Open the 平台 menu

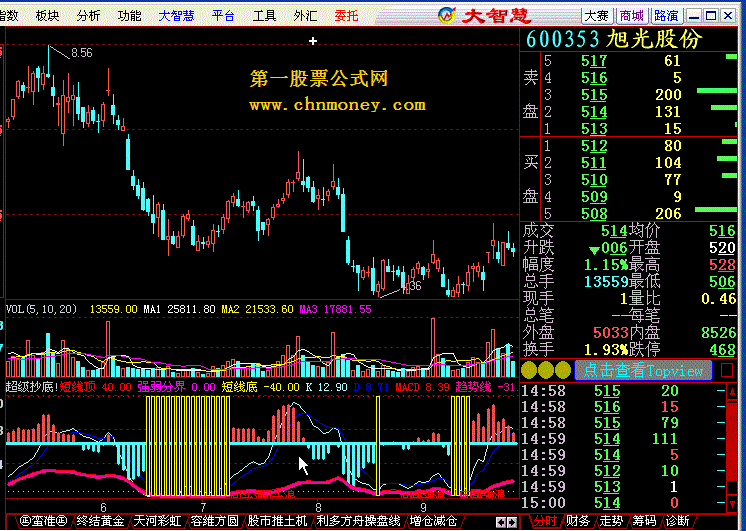pos(223,16)
